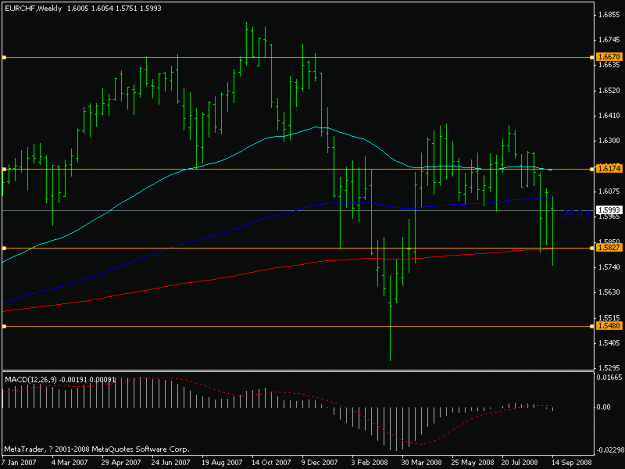Click the MACD scale value -0.02298
Image resolution: width=625 pixels, height=469 pixels.
point(610,450)
